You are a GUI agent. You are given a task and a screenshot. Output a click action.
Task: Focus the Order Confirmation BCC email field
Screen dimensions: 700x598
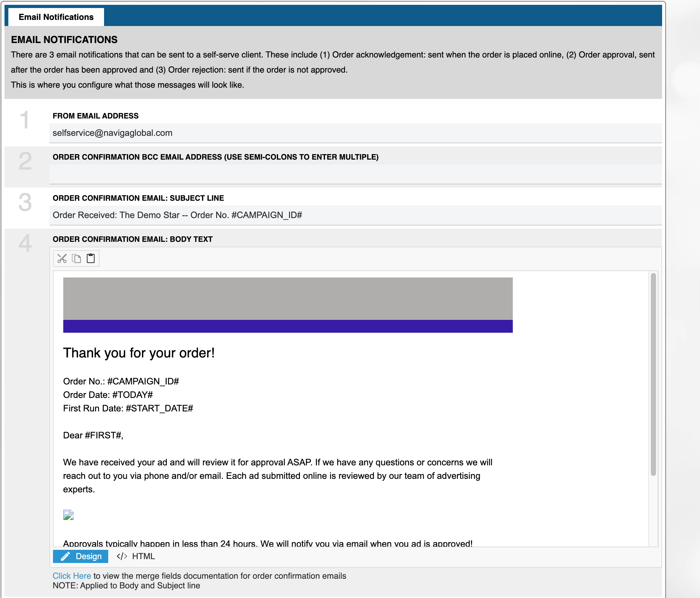pyautogui.click(x=355, y=174)
